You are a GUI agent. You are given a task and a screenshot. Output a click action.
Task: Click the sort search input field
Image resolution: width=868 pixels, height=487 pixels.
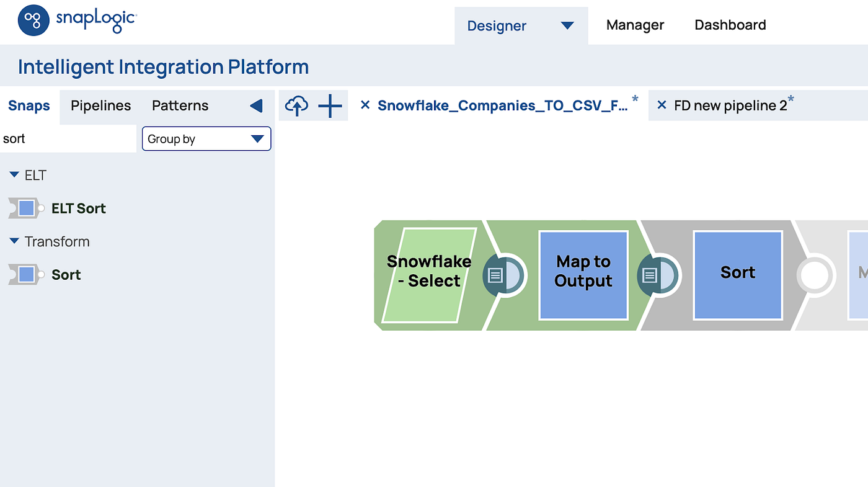point(68,138)
